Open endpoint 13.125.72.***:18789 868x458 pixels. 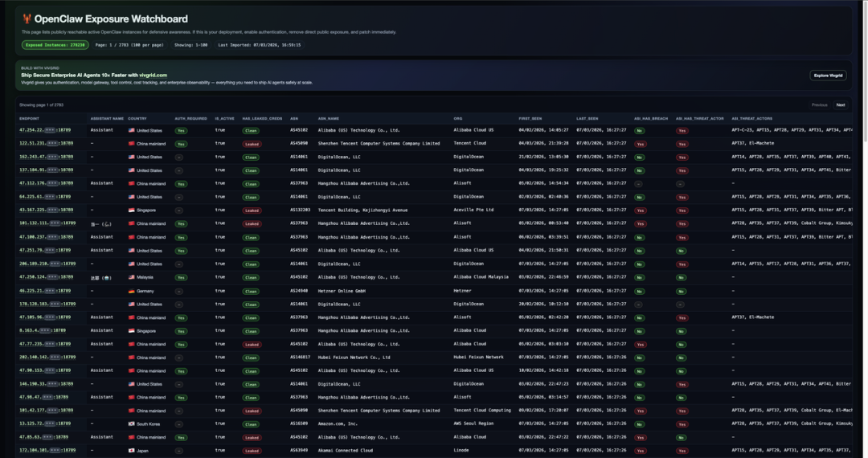45,423
